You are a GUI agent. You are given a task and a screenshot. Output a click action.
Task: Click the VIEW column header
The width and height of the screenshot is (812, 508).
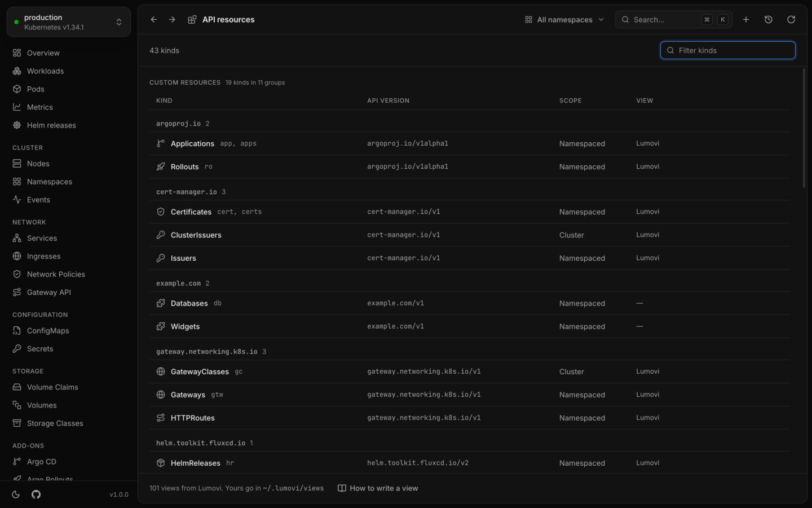645,100
